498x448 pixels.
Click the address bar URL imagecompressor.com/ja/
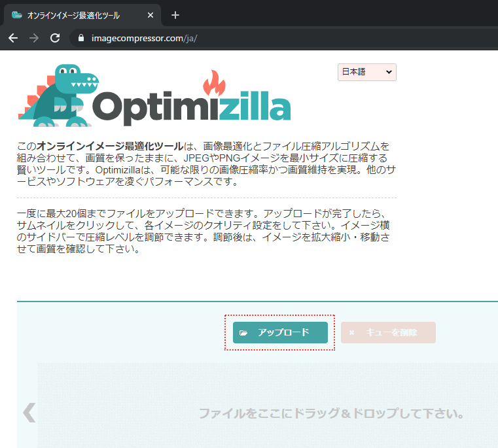point(144,38)
